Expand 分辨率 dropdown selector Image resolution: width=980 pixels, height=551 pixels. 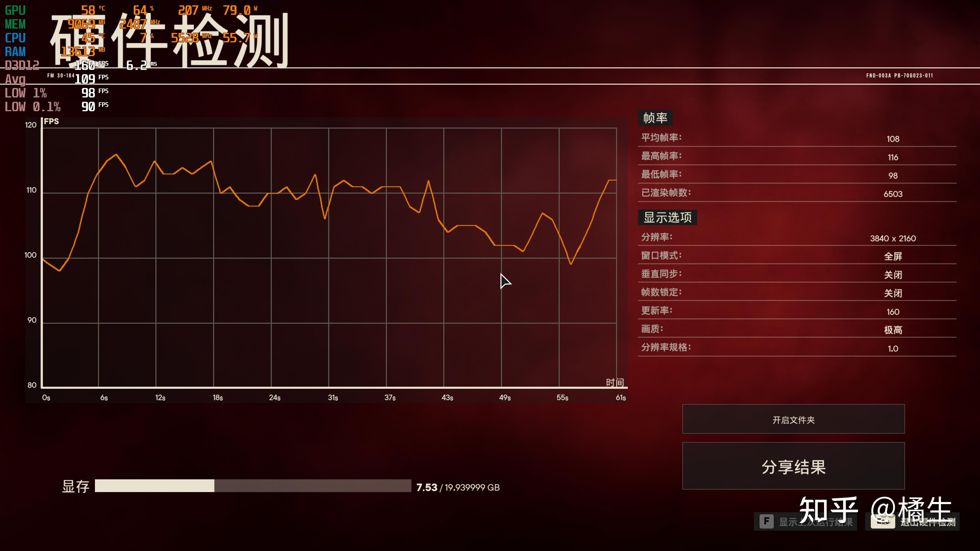pyautogui.click(x=892, y=238)
